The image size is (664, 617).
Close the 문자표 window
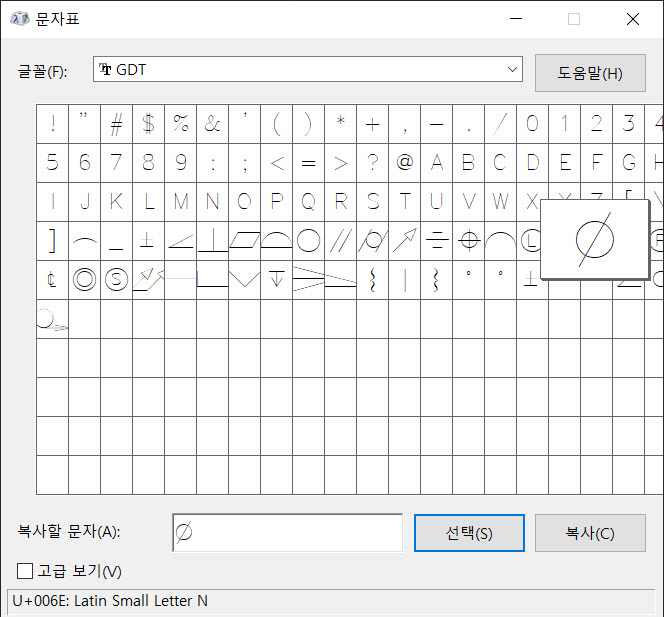633,19
